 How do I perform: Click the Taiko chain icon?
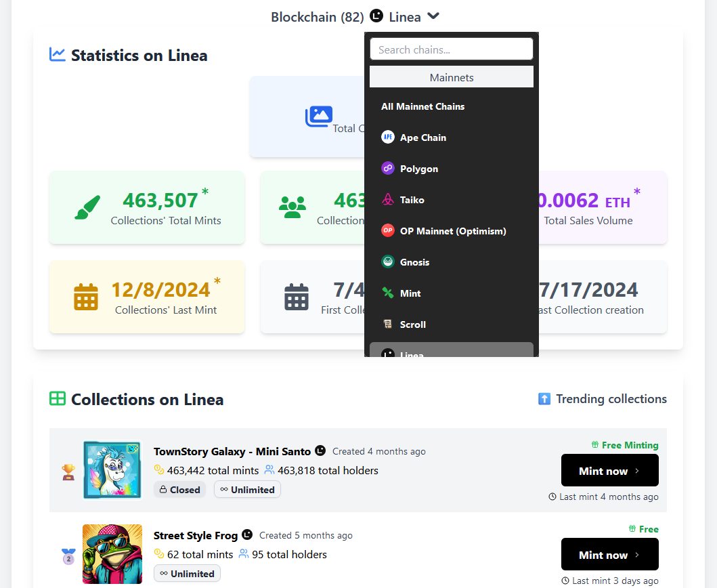[388, 200]
